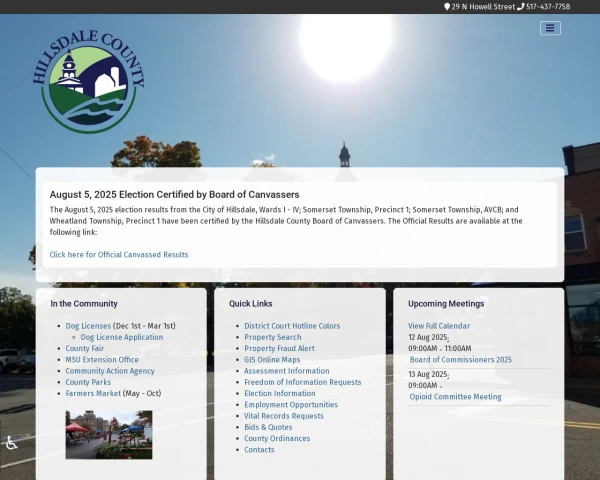Image resolution: width=600 pixels, height=480 pixels.
Task: Open Freedom of Information Requests
Action: [303, 382]
